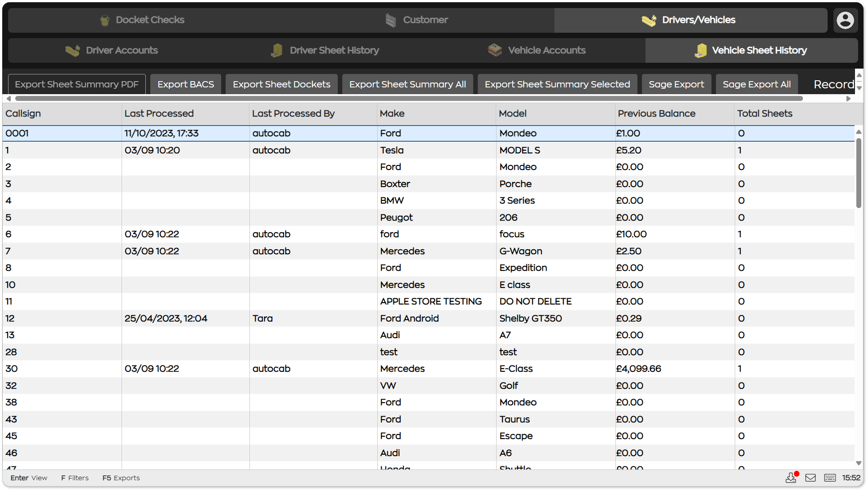This screenshot has height=491, width=868.
Task: Click Sage Export All button
Action: [x=757, y=84]
